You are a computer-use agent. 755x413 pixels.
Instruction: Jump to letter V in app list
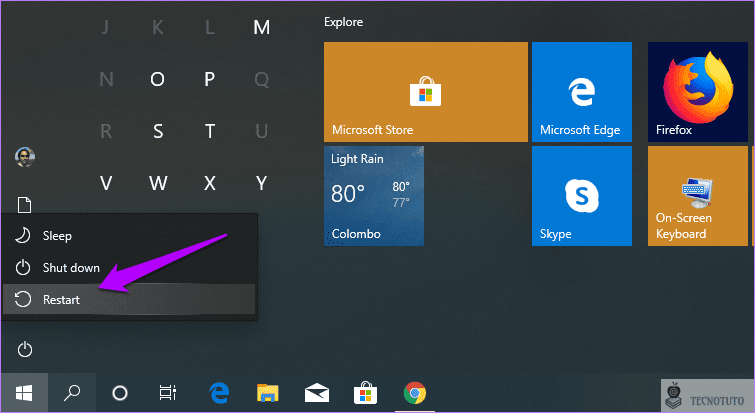pyautogui.click(x=106, y=183)
